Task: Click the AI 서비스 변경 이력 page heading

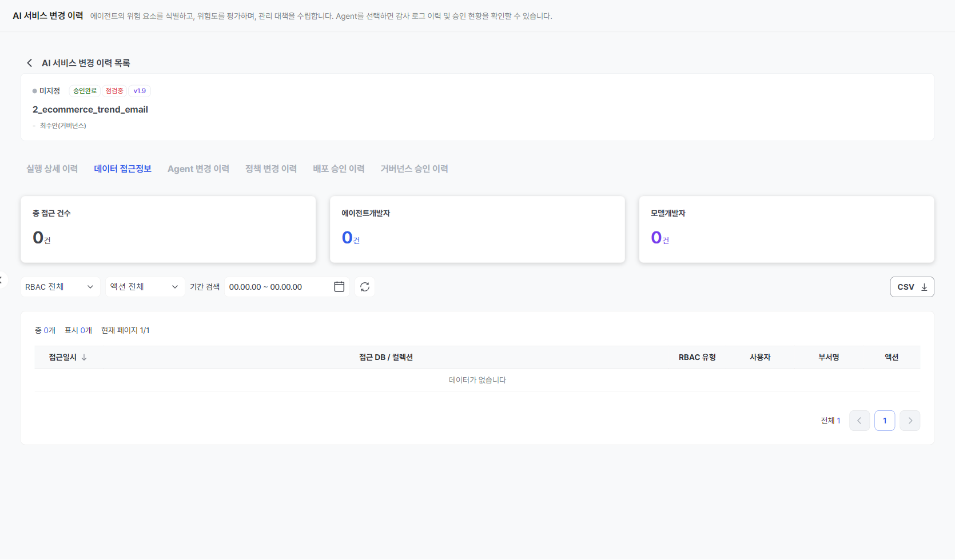Action: click(48, 15)
